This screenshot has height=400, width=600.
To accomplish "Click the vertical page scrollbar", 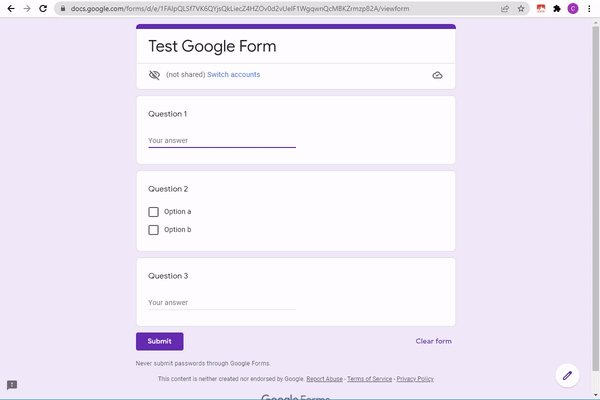I will tap(596, 197).
